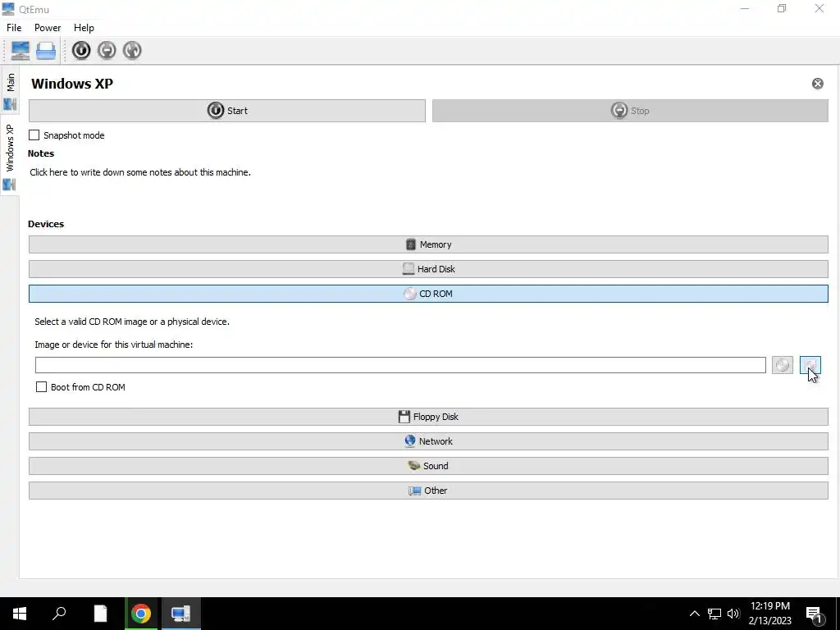
Task: Click the Open Machine blue folder icon
Action: pyautogui.click(x=46, y=50)
